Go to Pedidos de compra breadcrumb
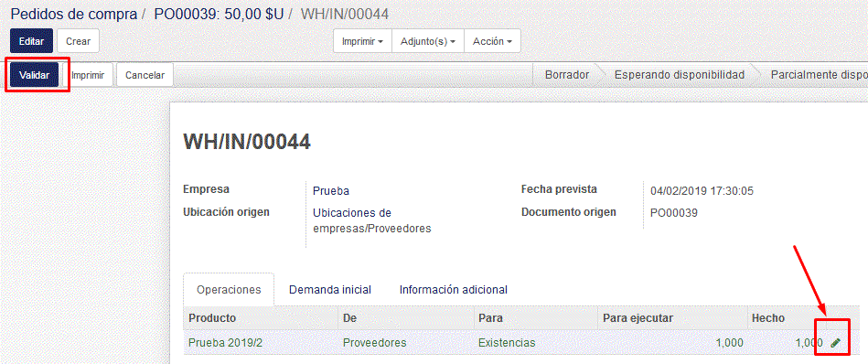868x364 pixels. coord(73,14)
